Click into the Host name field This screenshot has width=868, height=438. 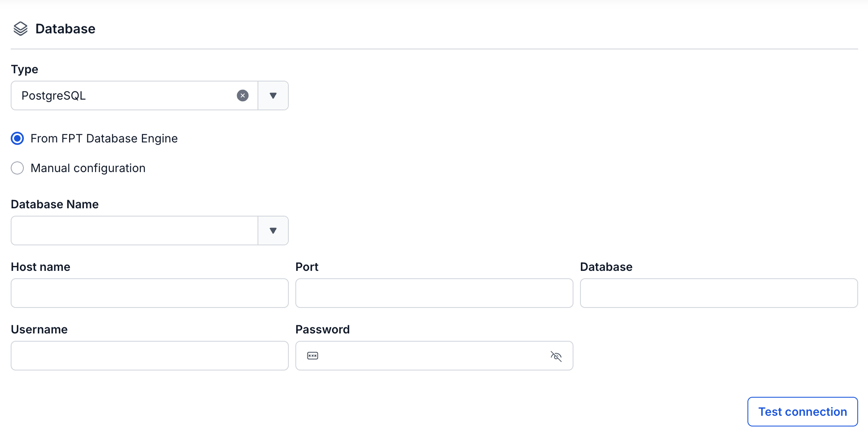[150, 293]
